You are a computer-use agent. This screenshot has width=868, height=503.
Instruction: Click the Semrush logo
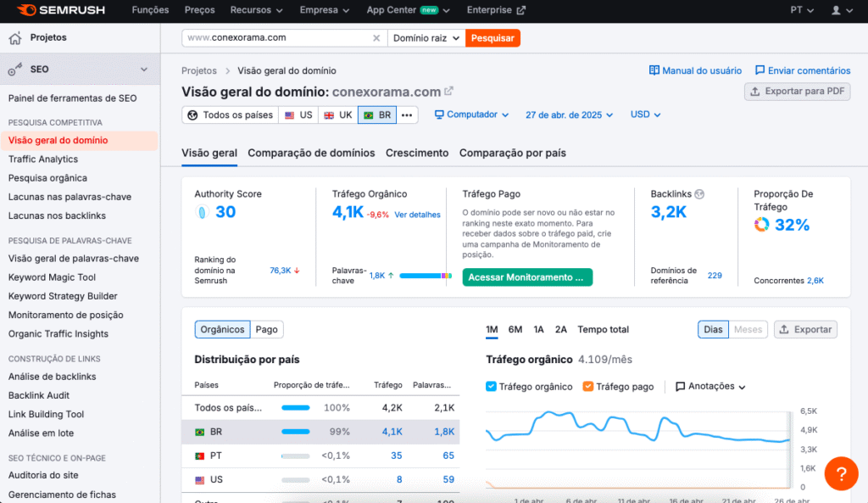click(61, 10)
